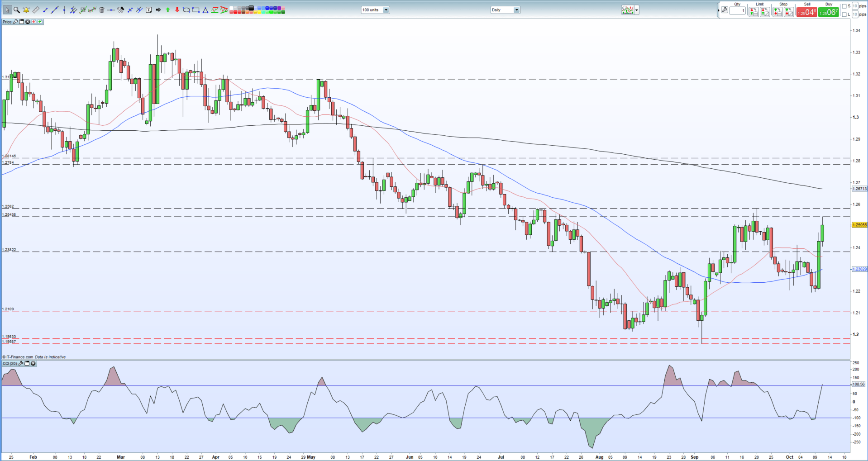This screenshot has width=868, height=461.
Task: Expand the collapsed trading panel arrow
Action: (718, 10)
